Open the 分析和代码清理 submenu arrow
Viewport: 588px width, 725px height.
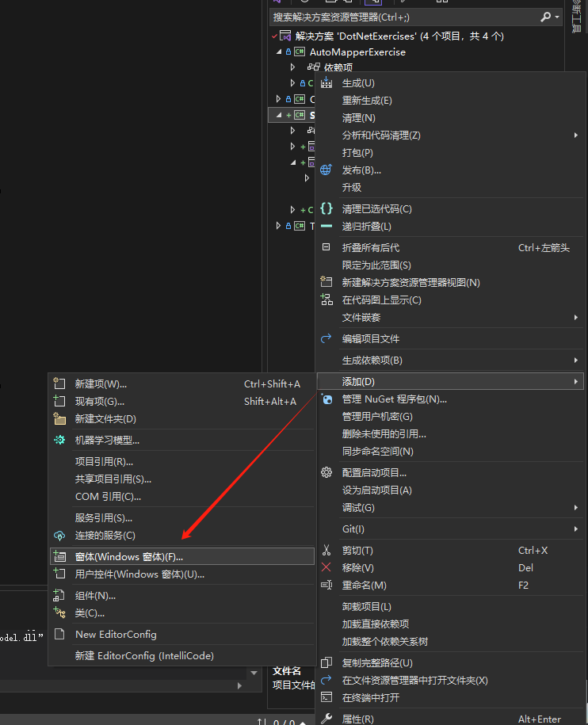tap(575, 135)
